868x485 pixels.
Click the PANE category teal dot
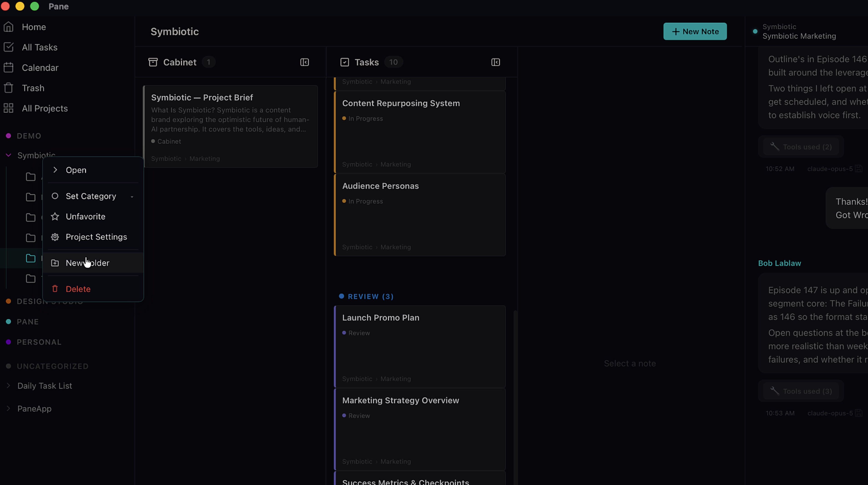[8, 322]
